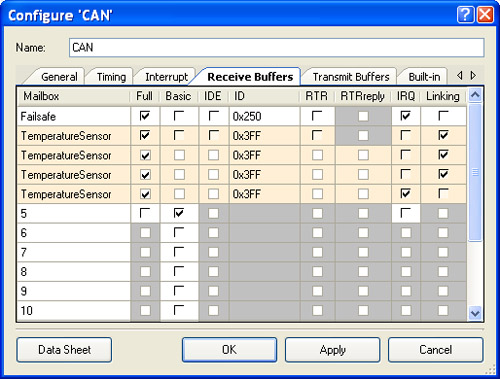Click the table scrollbar down arrow
500x379 pixels.
tap(475, 313)
